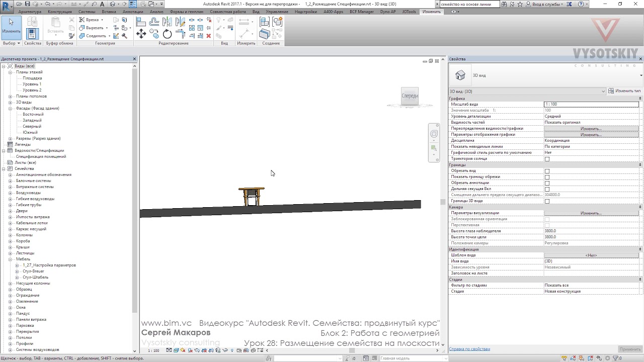The image size is (644, 362).
Task: Click the star favorites icon in title bar
Action: (520, 4)
